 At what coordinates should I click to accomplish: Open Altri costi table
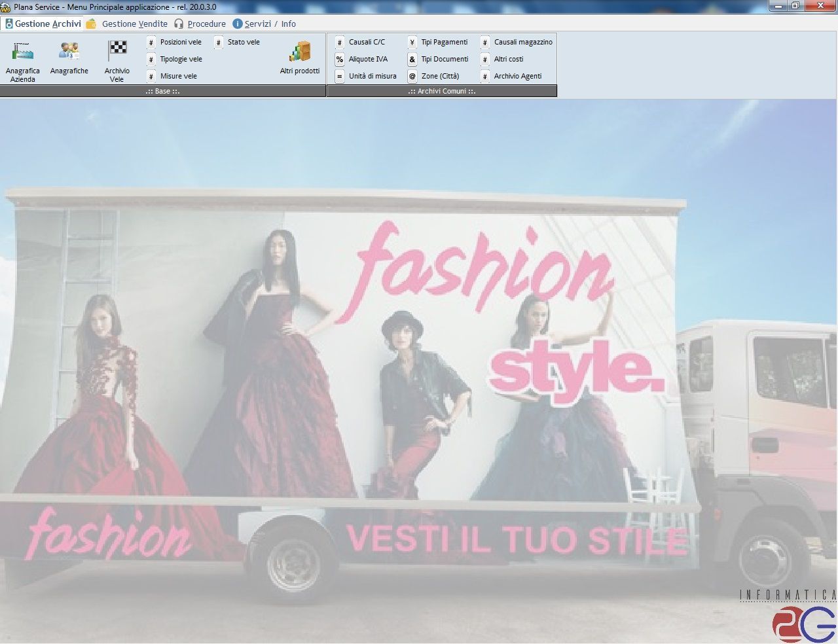(509, 59)
